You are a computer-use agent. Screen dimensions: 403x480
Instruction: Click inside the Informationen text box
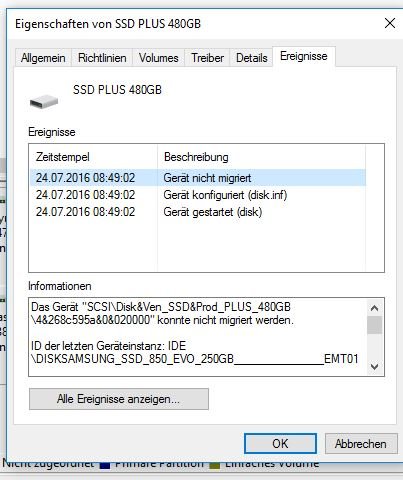coord(198,337)
